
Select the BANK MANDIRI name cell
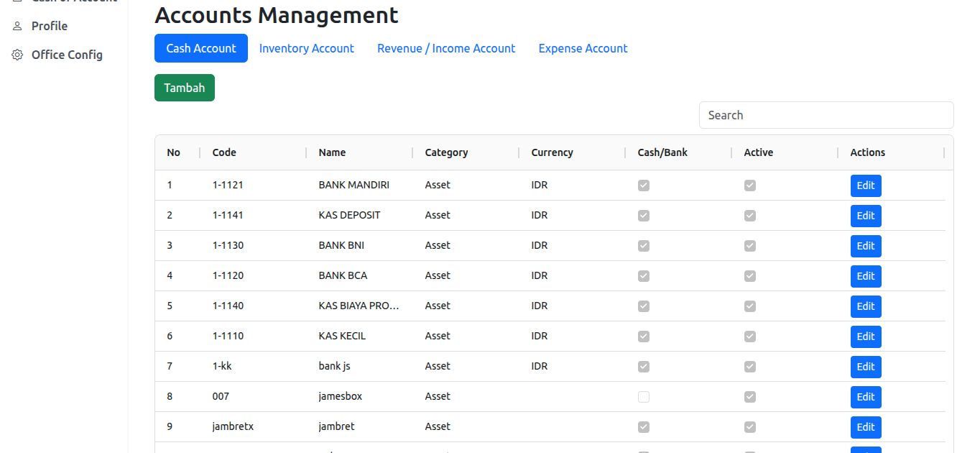point(354,185)
